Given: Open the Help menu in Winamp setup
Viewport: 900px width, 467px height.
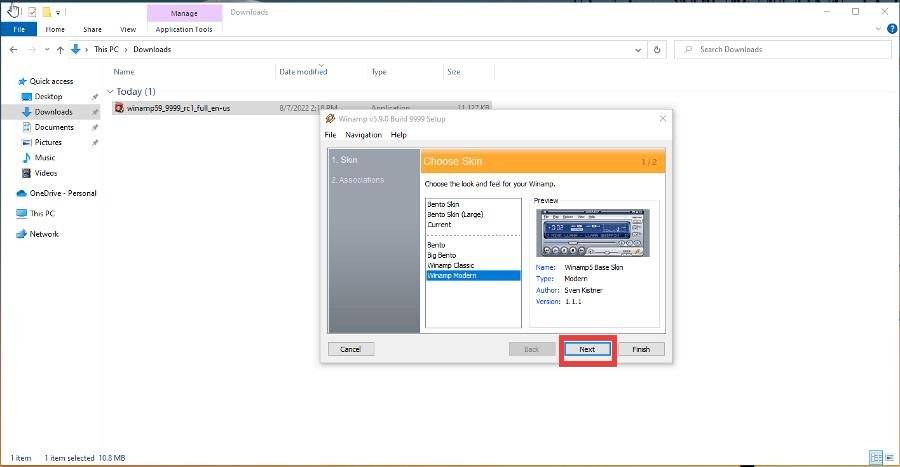Looking at the screenshot, I should pos(398,135).
